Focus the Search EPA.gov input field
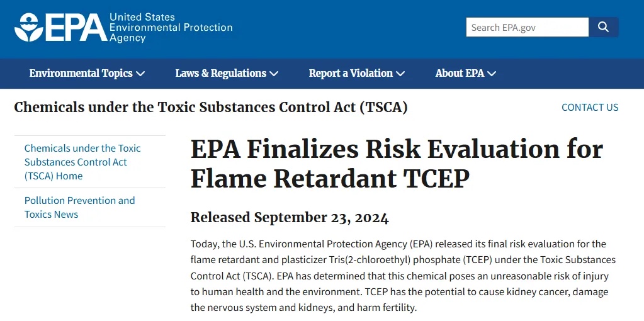Image resolution: width=644 pixels, height=321 pixels. click(x=528, y=27)
